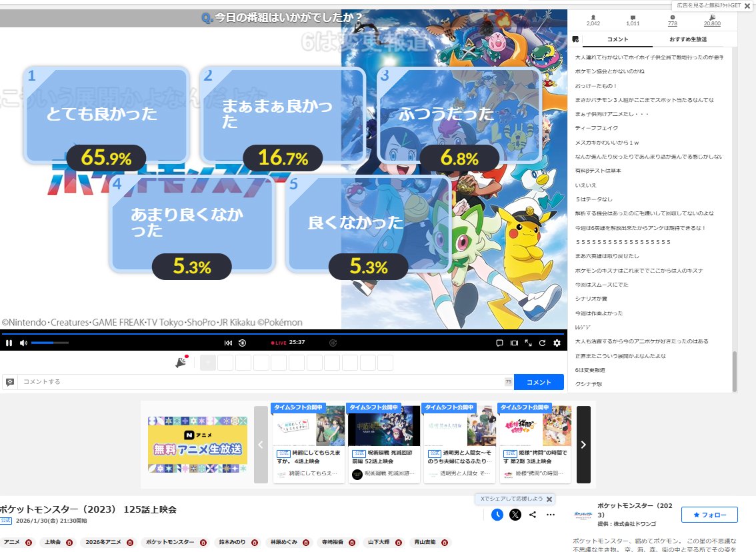Click the blue seek bar above controls

click(283, 333)
